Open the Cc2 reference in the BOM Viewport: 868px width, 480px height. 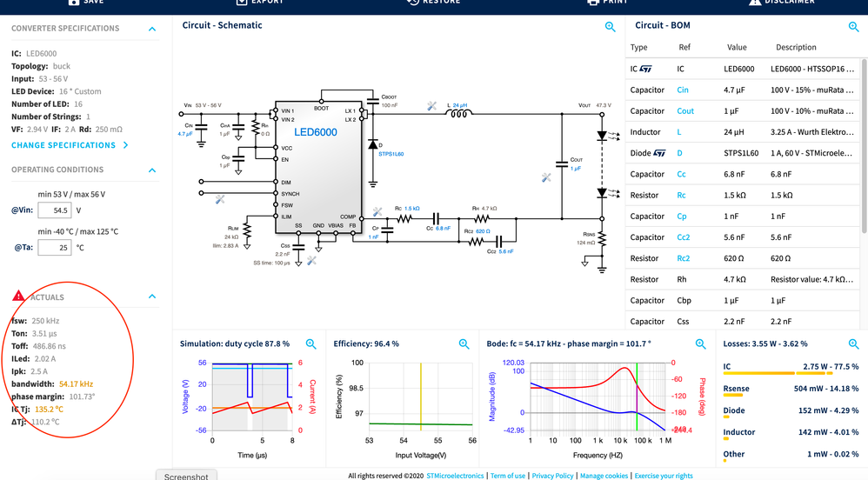tap(683, 237)
